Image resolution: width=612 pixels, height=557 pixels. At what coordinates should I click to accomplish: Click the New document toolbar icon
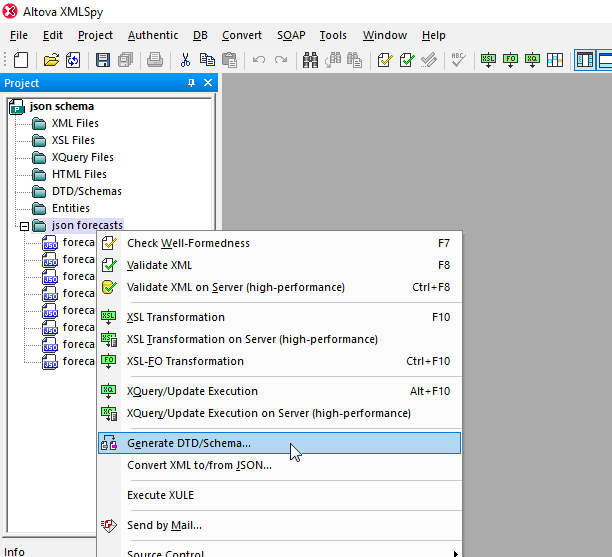click(x=21, y=60)
